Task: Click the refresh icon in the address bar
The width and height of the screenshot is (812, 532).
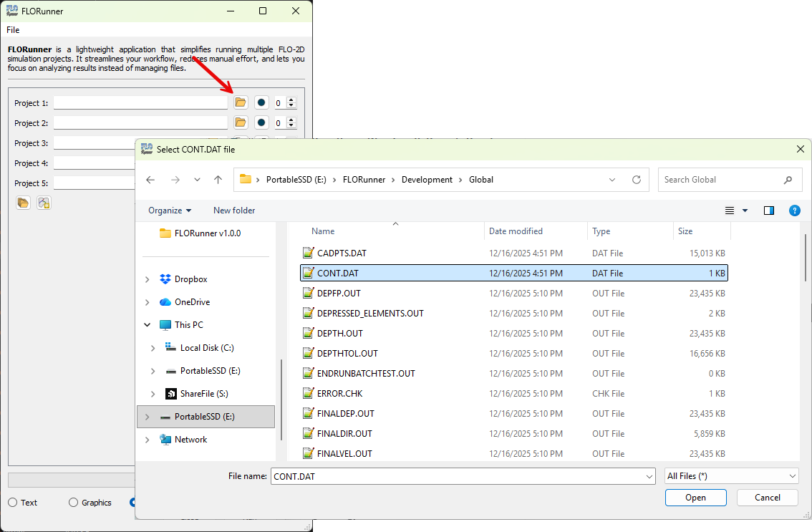Action: (x=636, y=180)
